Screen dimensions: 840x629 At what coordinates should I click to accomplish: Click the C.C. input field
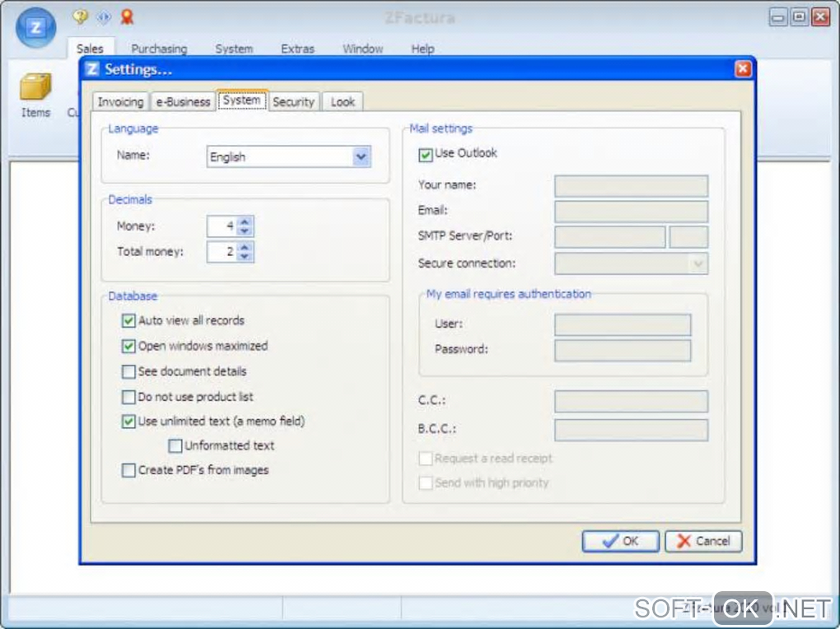click(x=631, y=401)
